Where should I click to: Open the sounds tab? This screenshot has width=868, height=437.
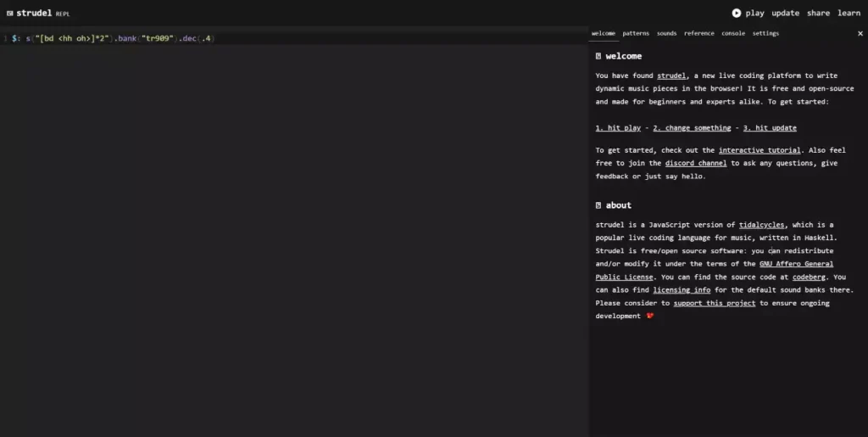tap(666, 33)
